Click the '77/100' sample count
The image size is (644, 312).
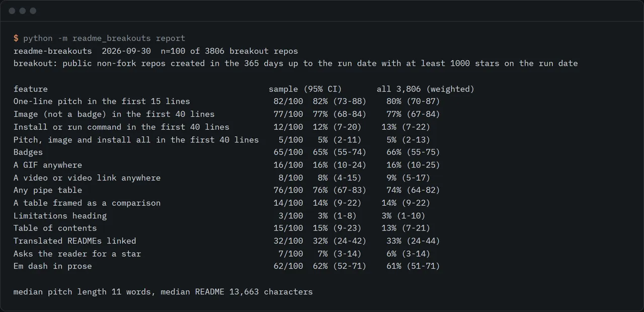point(288,114)
